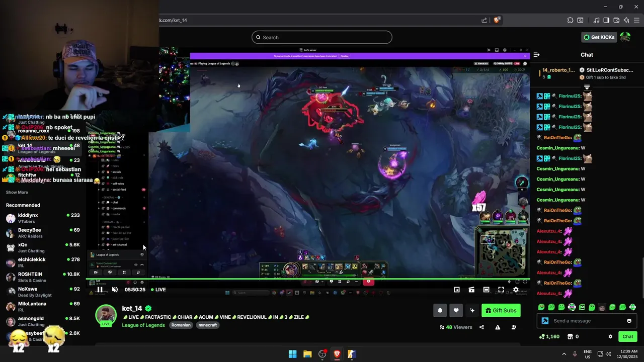Open Brave playlist music note icon
Image resolution: width=644 pixels, height=362 pixels.
tap(596, 20)
